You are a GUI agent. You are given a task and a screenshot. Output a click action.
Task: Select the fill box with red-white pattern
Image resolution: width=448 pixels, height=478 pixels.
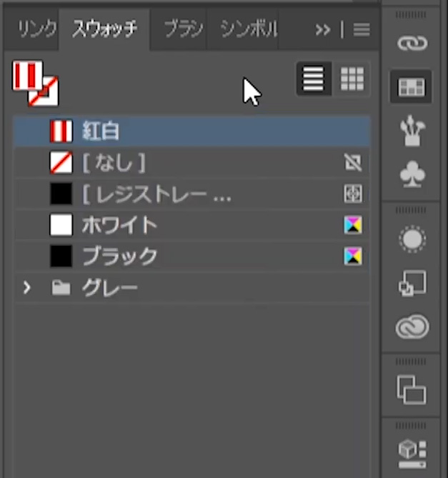point(27,75)
